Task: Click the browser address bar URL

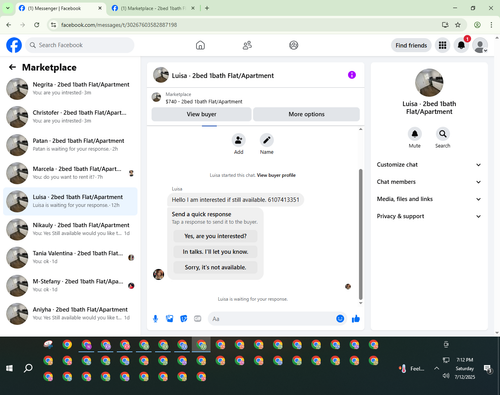Action: coord(119,25)
